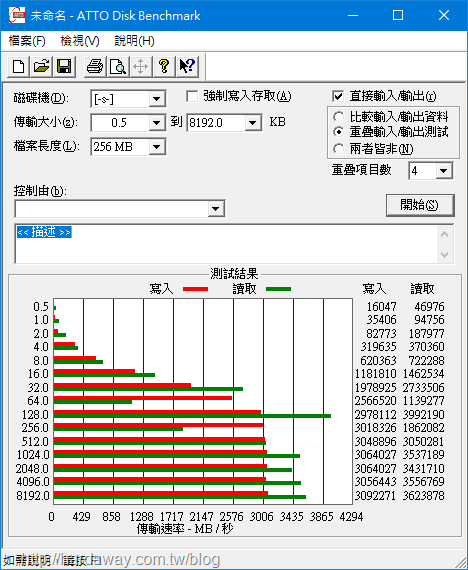
Task: Enable the 強制寫入存取 checkbox
Action: [192, 96]
